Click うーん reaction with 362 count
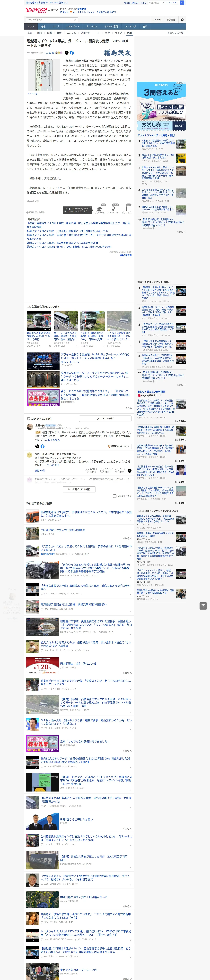This screenshot has width=210, height=980. (120, 471)
